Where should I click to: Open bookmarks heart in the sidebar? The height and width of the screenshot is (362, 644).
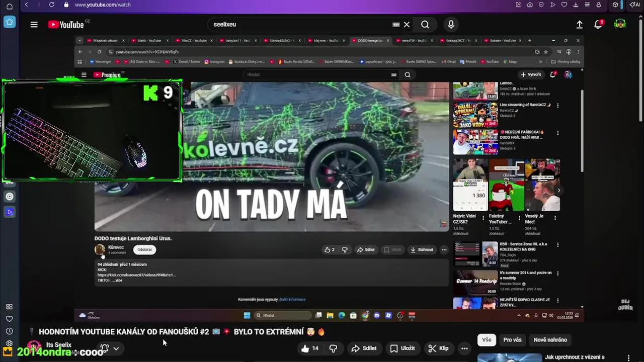point(9,319)
